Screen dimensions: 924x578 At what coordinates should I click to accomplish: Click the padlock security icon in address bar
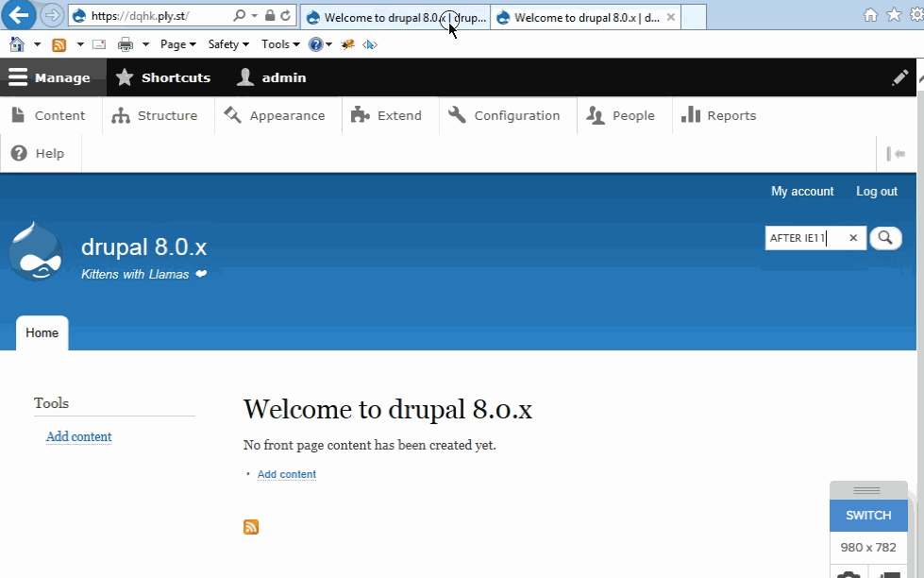point(270,15)
